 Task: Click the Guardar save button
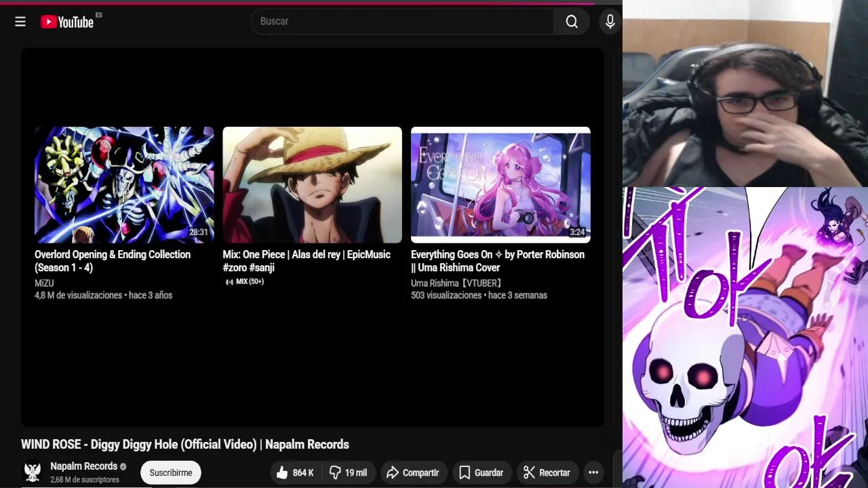click(x=481, y=472)
